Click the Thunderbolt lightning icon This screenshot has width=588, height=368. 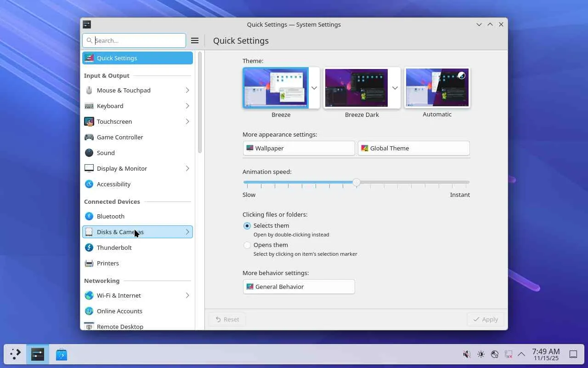(89, 247)
